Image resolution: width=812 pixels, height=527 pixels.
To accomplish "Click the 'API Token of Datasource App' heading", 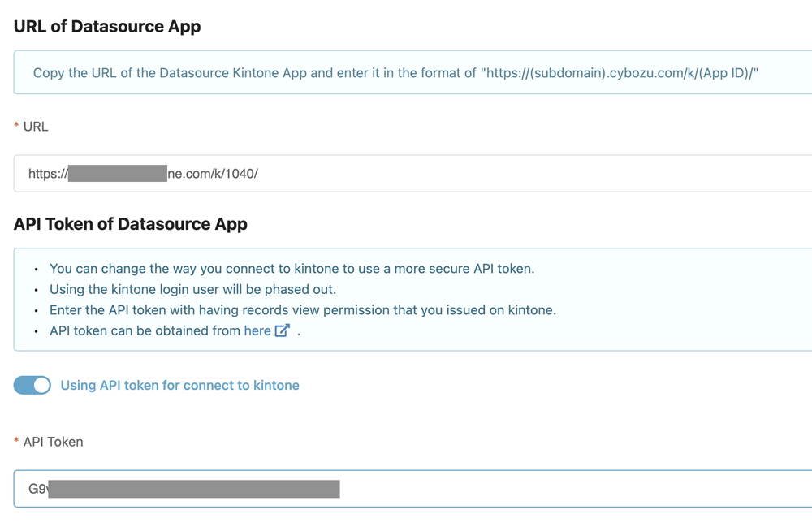I will click(x=131, y=224).
